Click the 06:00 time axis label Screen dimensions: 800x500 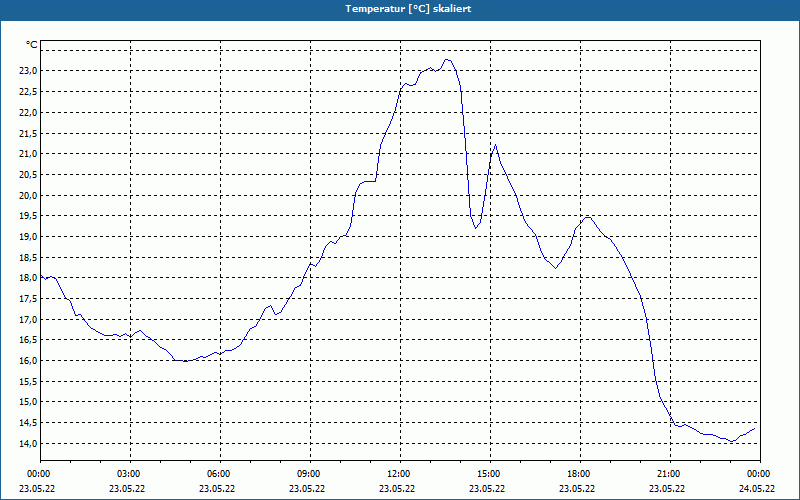[220, 474]
